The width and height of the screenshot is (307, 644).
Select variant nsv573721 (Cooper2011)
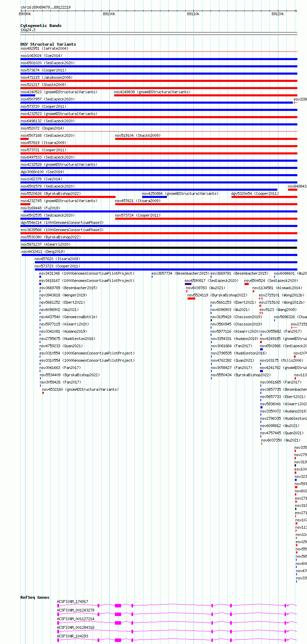tap(43, 150)
